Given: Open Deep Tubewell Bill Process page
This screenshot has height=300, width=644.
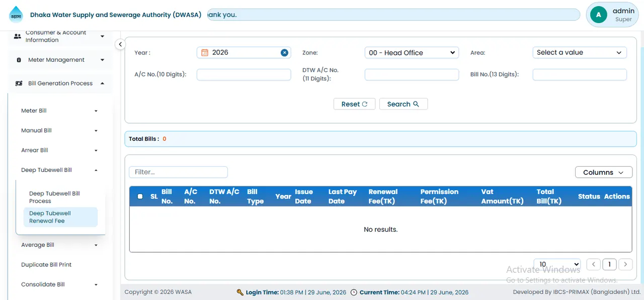Looking at the screenshot, I should [60, 197].
